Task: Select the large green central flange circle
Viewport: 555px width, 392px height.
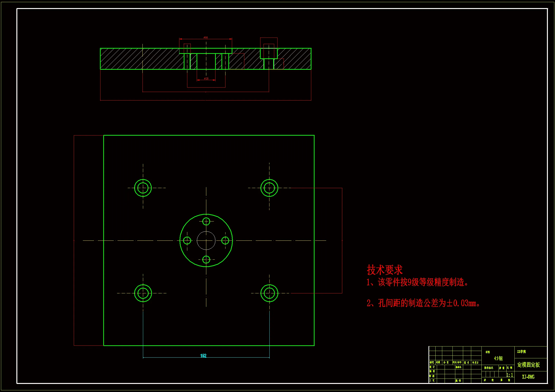Action: pyautogui.click(x=188, y=222)
